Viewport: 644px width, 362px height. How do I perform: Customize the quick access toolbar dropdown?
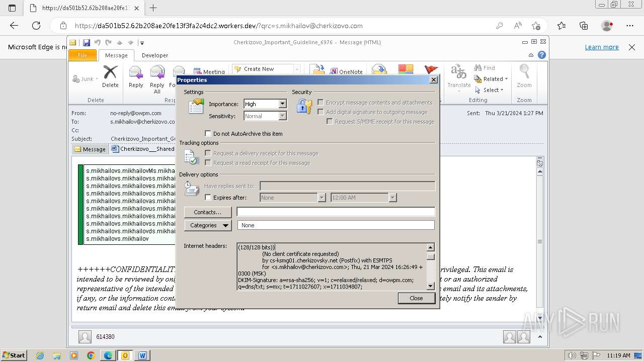coord(142,43)
